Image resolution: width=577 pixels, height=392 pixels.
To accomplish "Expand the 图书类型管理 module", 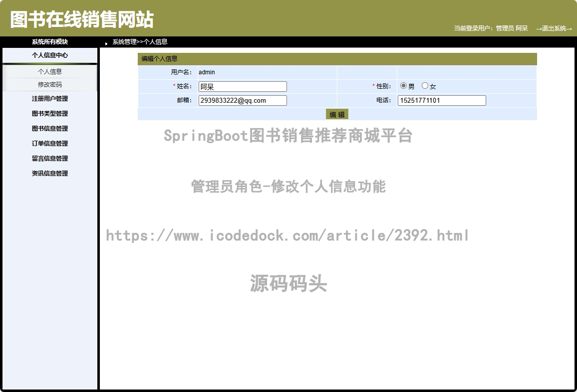I will point(50,114).
